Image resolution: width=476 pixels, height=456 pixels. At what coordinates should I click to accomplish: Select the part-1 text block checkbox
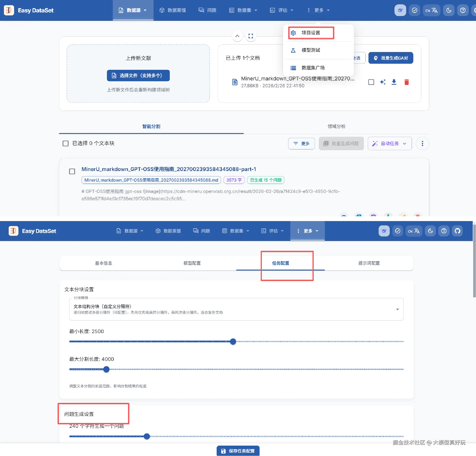tap(72, 172)
